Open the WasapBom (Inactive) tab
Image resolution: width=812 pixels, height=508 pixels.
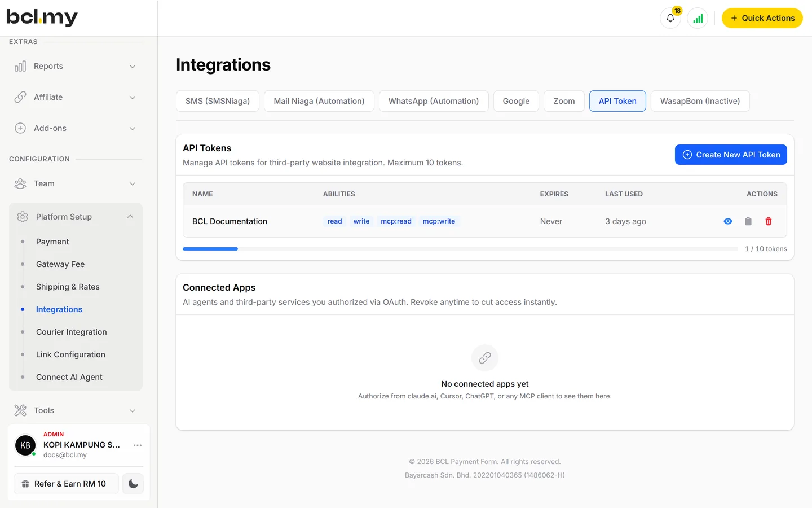(x=700, y=101)
